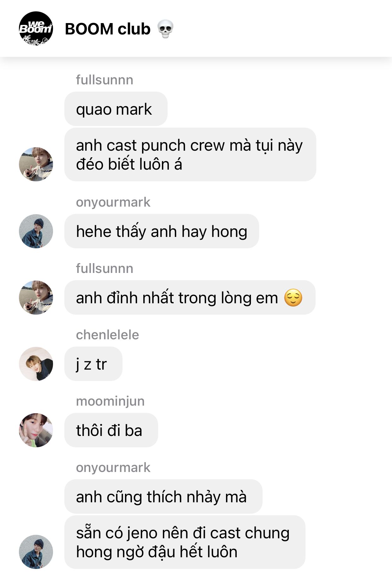Tap the BOOM club chat title
The width and height of the screenshot is (392, 580).
108,29
